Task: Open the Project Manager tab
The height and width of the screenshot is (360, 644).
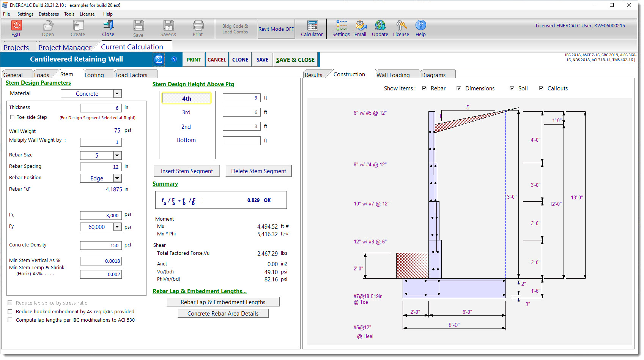Action: pyautogui.click(x=65, y=47)
